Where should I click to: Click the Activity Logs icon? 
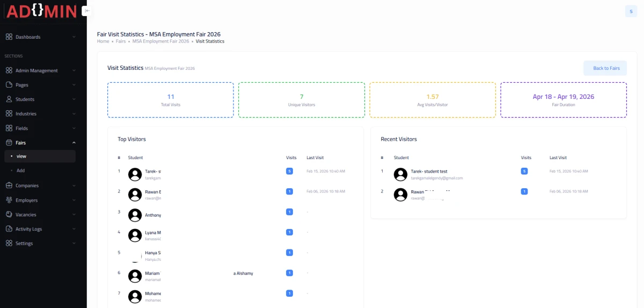coord(9,229)
